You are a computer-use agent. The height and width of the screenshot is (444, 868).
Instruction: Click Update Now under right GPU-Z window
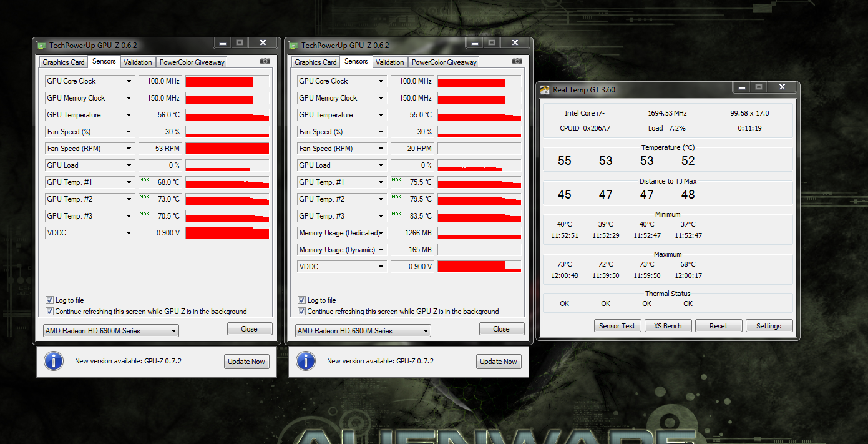[x=498, y=362]
